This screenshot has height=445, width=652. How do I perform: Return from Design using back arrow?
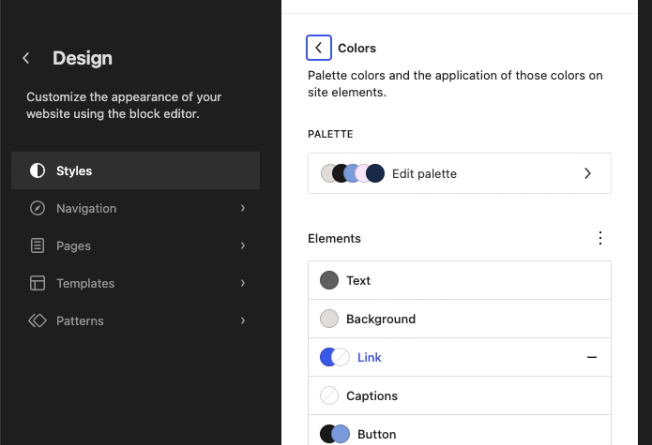26,59
